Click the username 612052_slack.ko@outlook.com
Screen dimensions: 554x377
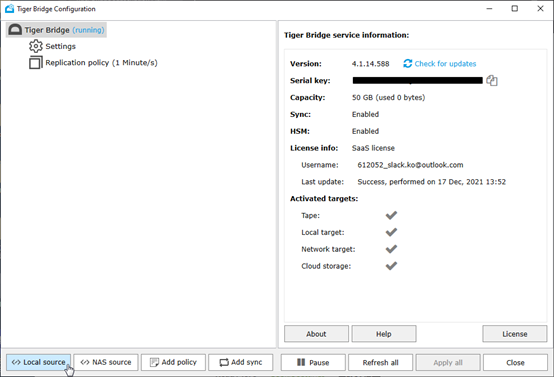(410, 165)
